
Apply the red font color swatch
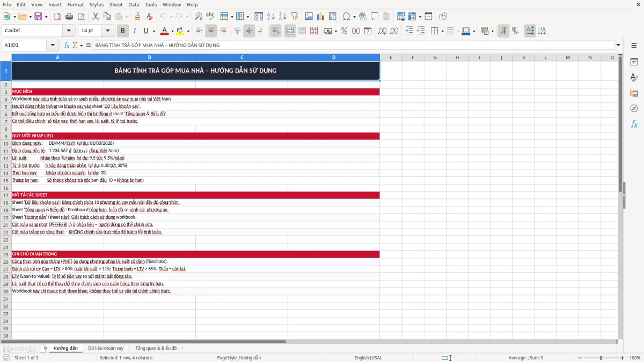[x=165, y=31]
